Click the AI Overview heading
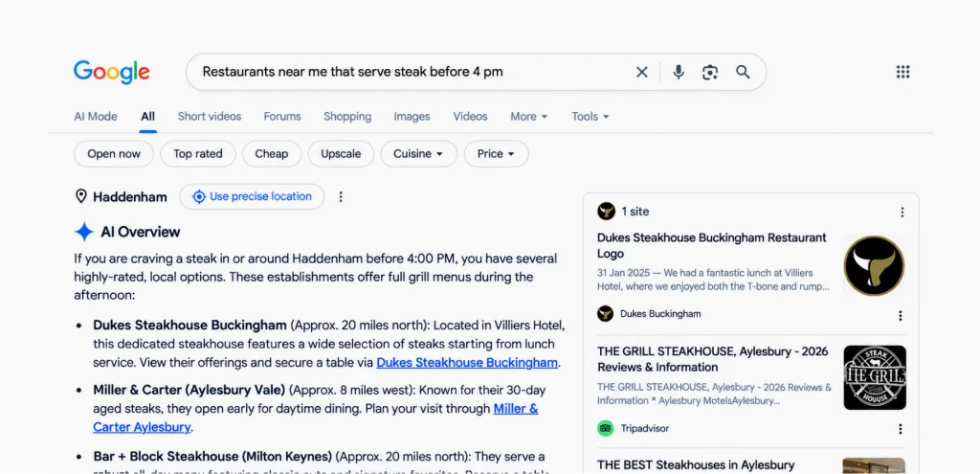980x474 pixels. (141, 232)
